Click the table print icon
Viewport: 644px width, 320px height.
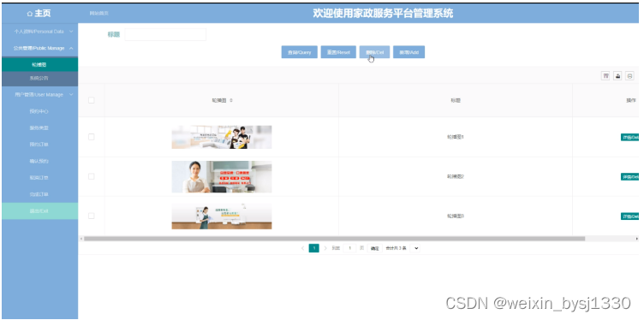click(x=629, y=75)
